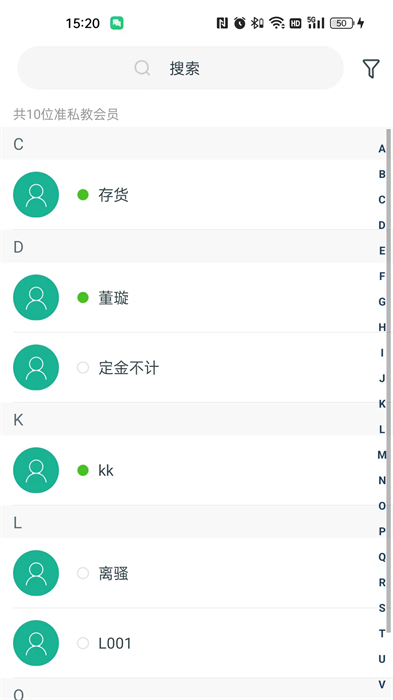Select the empty circle next to 离骚

pyautogui.click(x=83, y=573)
